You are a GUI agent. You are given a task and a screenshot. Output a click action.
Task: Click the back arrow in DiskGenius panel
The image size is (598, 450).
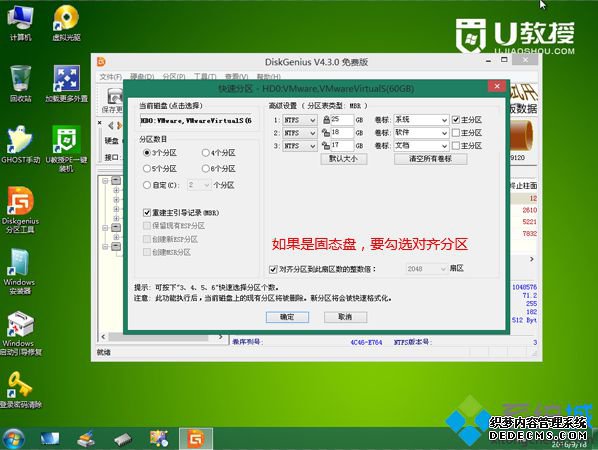click(x=111, y=125)
